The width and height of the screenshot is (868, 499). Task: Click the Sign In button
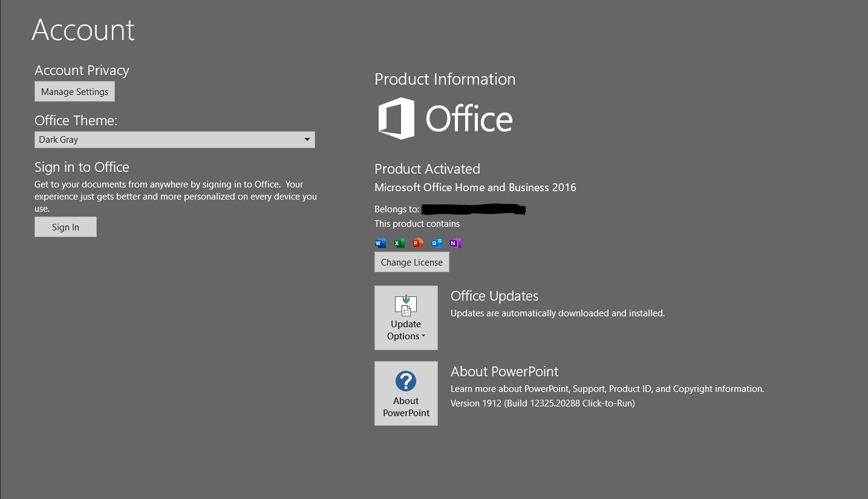(65, 227)
